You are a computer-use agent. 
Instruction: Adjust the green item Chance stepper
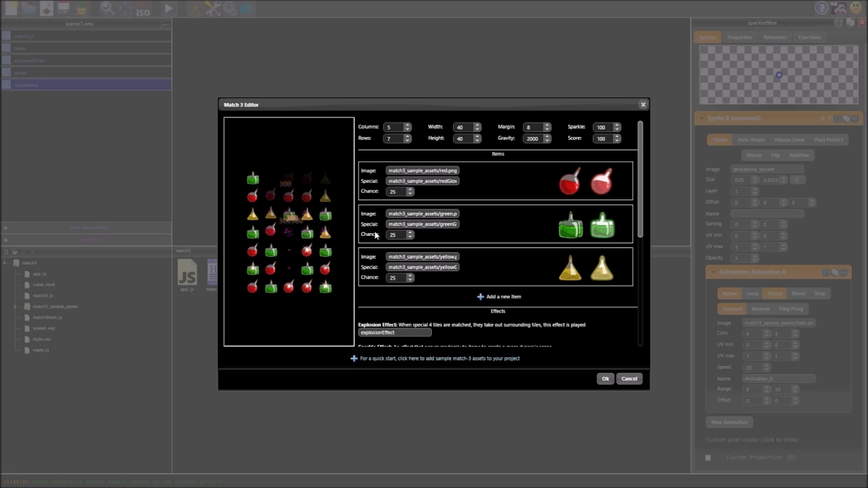pos(410,235)
